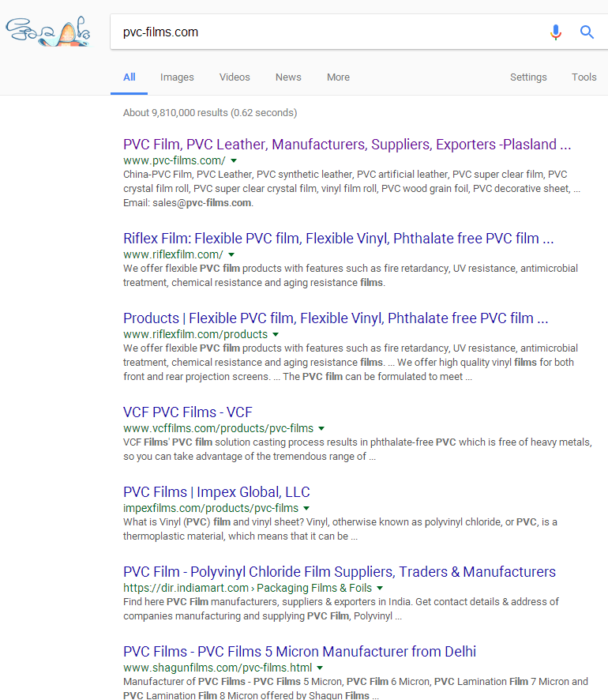
Task: Expand dropdown arrow beside impexfilms.com/products/pvc-films
Action: pyautogui.click(x=306, y=509)
